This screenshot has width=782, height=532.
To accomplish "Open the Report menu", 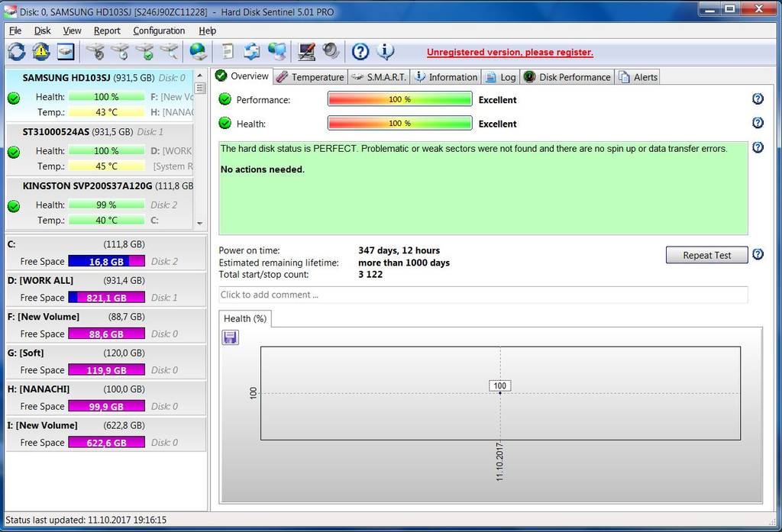I will [107, 31].
